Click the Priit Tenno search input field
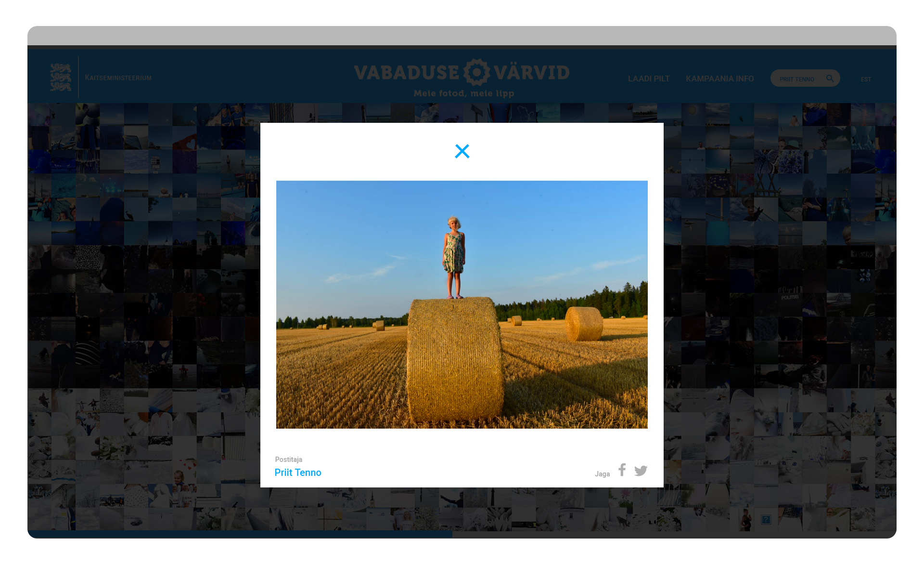 [797, 79]
